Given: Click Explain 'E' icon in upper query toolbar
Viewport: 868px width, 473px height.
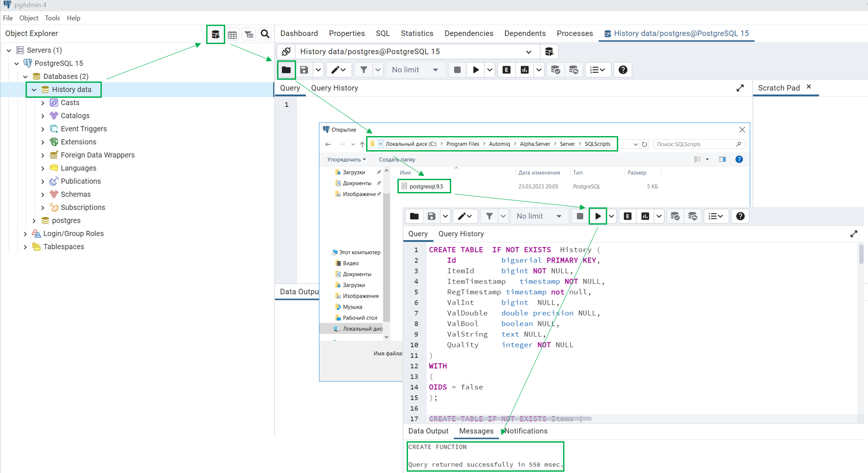Looking at the screenshot, I should (507, 70).
